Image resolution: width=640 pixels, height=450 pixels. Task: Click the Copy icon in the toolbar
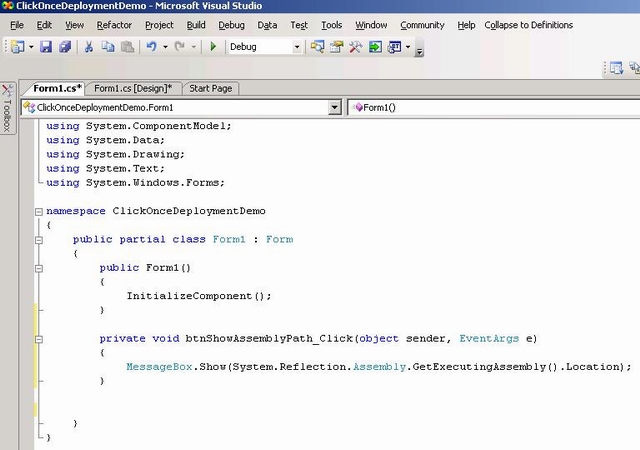click(x=108, y=47)
